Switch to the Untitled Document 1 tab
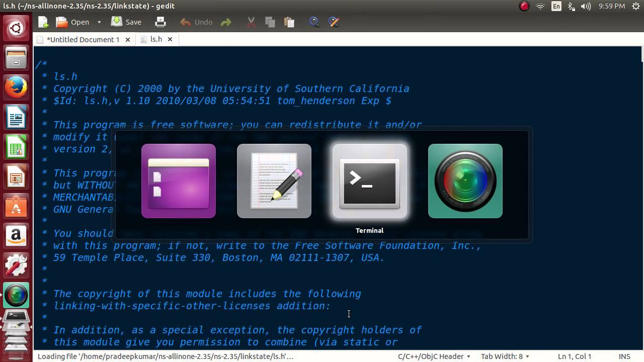 [83, 39]
